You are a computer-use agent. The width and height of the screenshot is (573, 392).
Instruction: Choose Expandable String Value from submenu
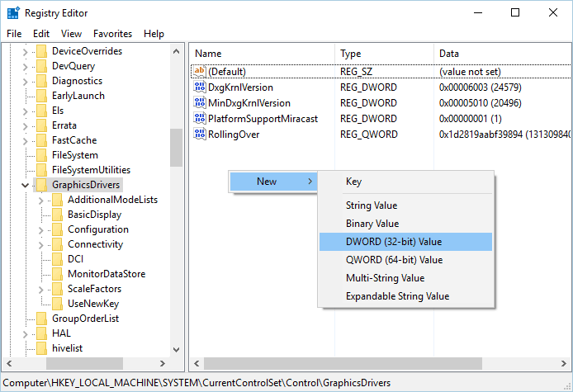405,296
